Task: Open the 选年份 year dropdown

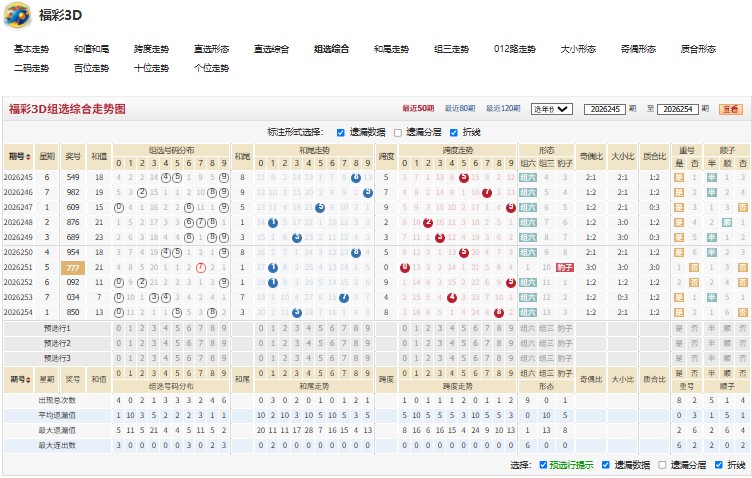Action: (x=552, y=109)
